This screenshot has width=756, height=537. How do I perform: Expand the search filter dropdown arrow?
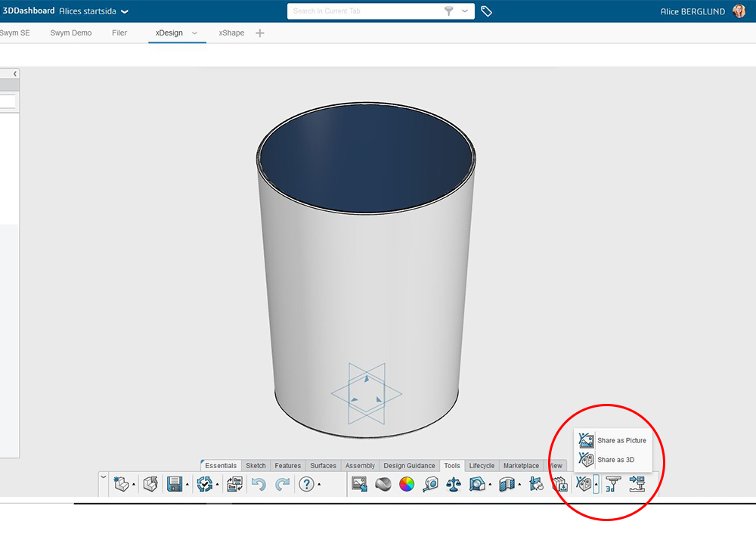coord(465,11)
